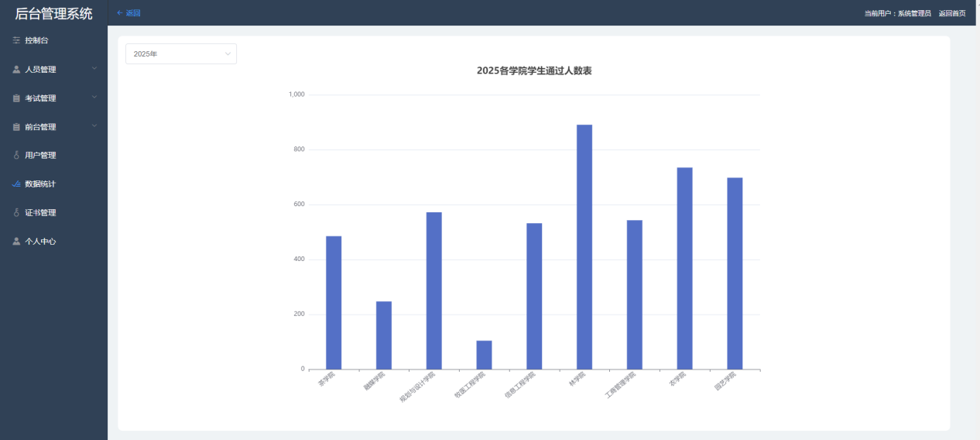Click the 控制台 sliders icon in sidebar
The height and width of the screenshot is (440, 980).
(x=16, y=40)
